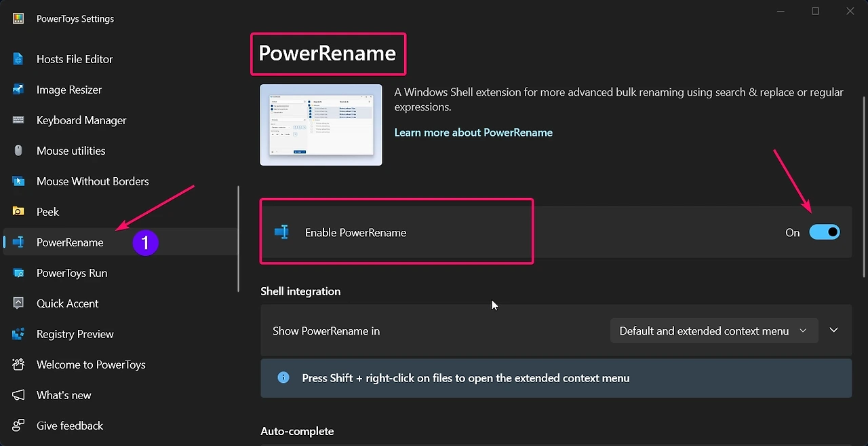Click the Auto-complete section heading
868x446 pixels.
click(x=297, y=431)
